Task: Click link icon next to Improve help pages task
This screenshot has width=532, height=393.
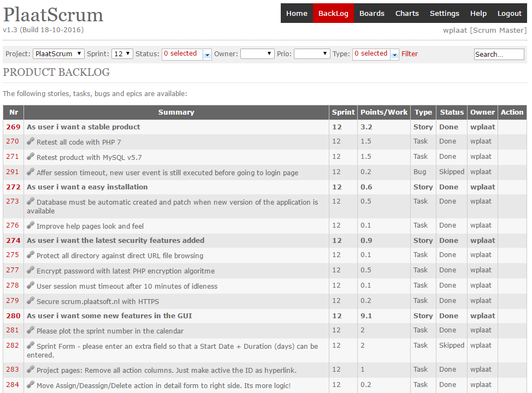Action: click(31, 225)
